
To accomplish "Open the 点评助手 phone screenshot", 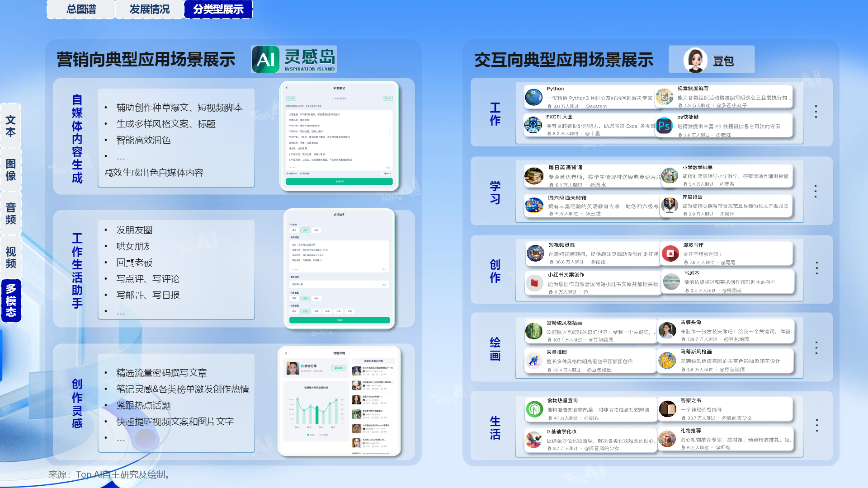I will tap(339, 268).
